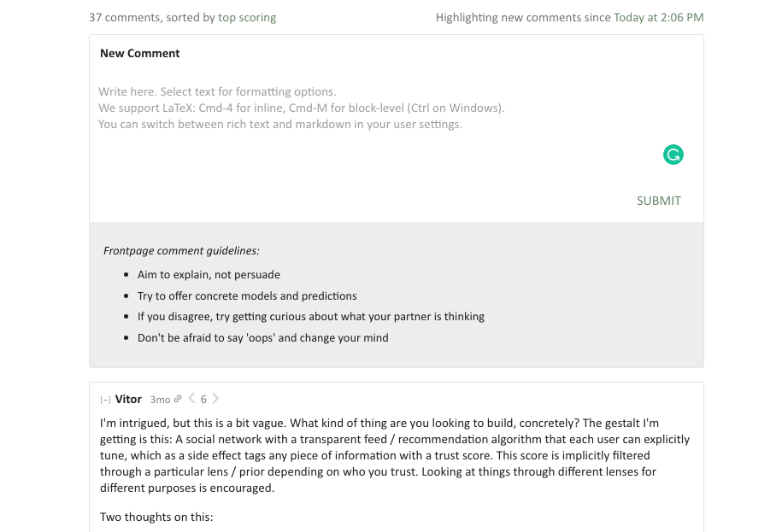Change highlight date Today at 2:06 PM
The image size is (782, 532).
[x=658, y=17]
